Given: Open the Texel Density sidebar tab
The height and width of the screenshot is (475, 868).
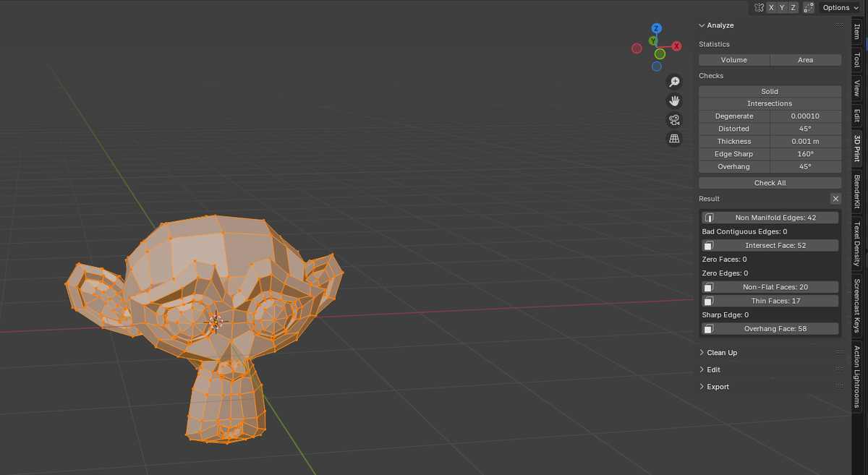Looking at the screenshot, I should (857, 244).
